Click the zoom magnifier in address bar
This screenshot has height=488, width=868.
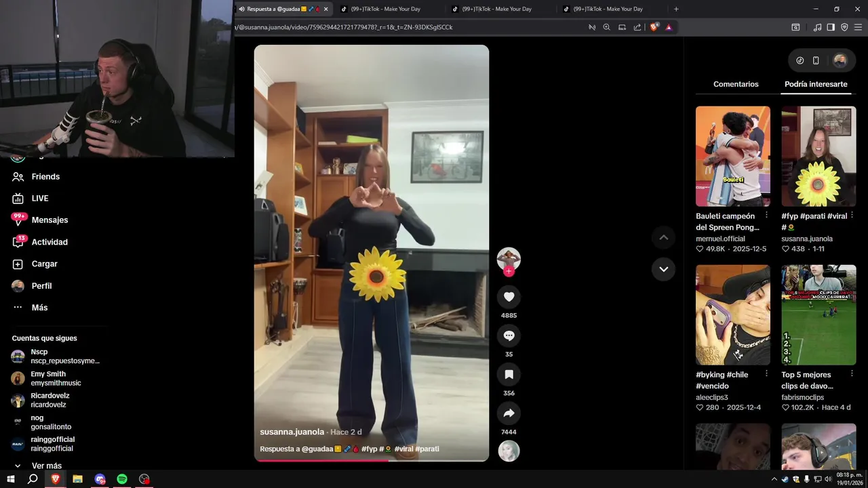607,27
